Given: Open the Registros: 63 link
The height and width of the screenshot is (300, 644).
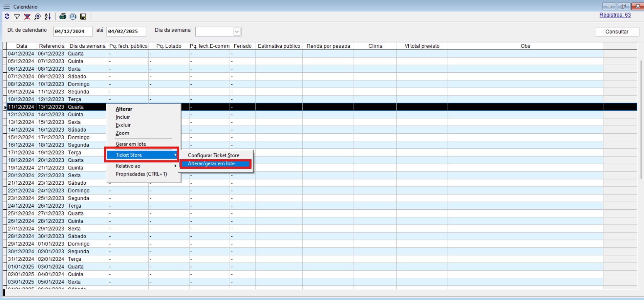Looking at the screenshot, I should pyautogui.click(x=615, y=15).
